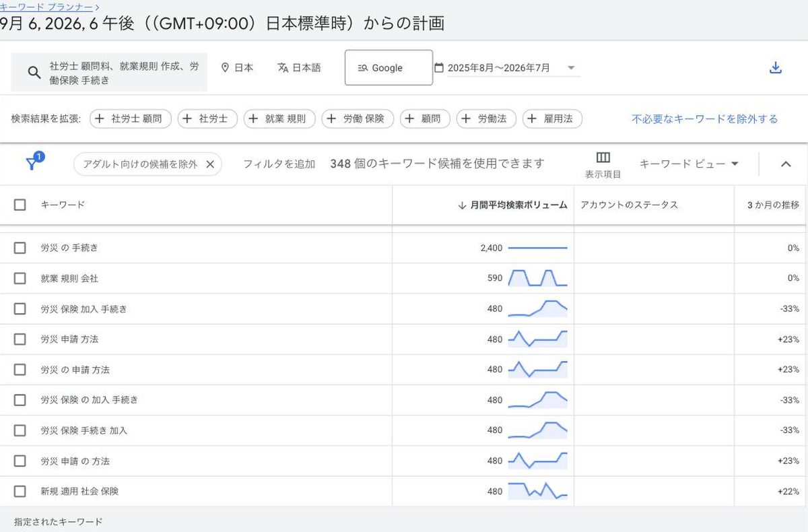Download keyword ideas with the download icon

(775, 68)
